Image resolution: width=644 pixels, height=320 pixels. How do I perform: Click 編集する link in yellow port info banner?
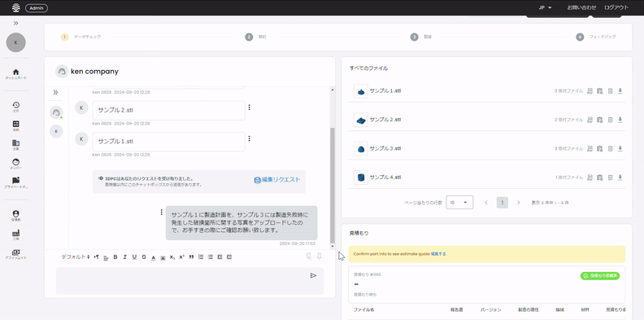tap(438, 254)
